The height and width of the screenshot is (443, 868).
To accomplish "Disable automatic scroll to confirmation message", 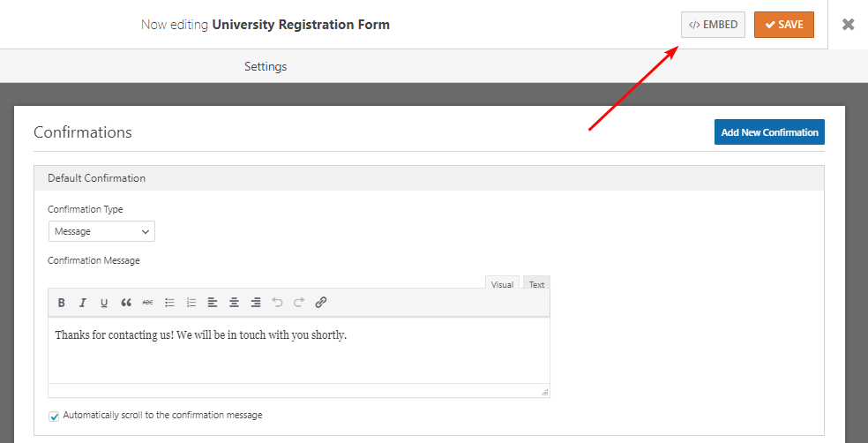I will click(54, 416).
